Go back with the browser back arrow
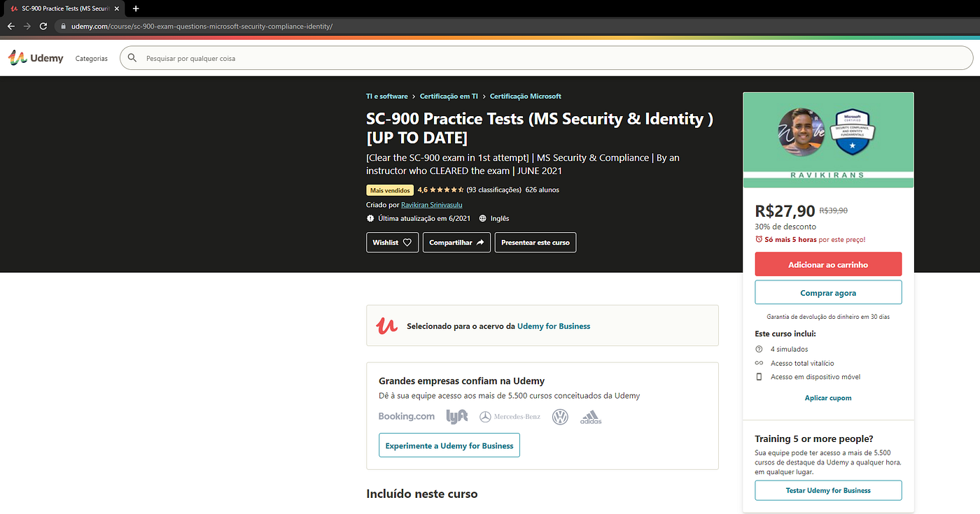 [10, 26]
